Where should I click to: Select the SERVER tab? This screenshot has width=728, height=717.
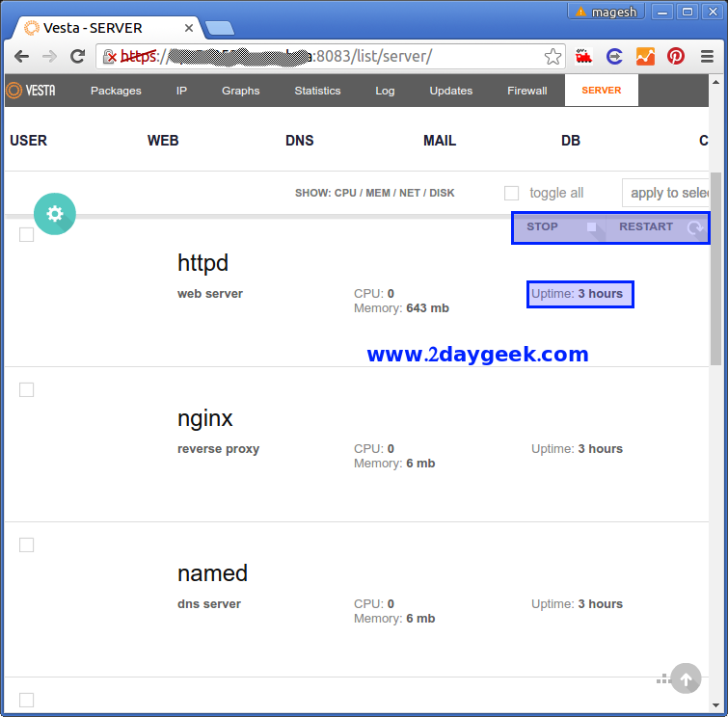(602, 91)
